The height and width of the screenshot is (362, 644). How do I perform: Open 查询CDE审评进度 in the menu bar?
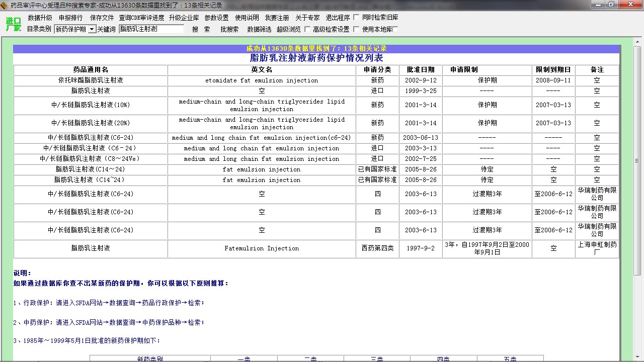(141, 18)
